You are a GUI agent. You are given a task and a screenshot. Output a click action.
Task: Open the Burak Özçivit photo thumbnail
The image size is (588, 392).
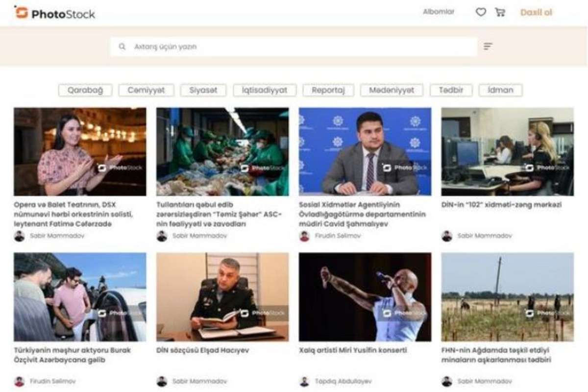click(x=80, y=297)
